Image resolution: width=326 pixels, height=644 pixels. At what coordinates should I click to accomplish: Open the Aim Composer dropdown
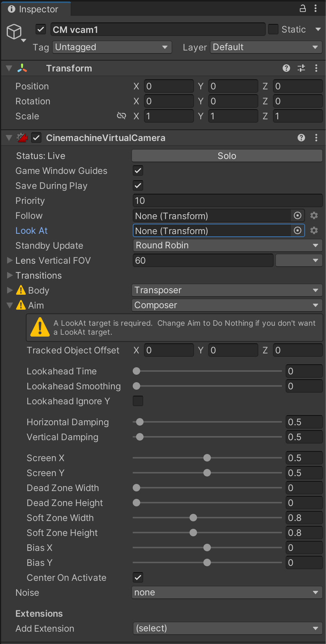pos(227,305)
